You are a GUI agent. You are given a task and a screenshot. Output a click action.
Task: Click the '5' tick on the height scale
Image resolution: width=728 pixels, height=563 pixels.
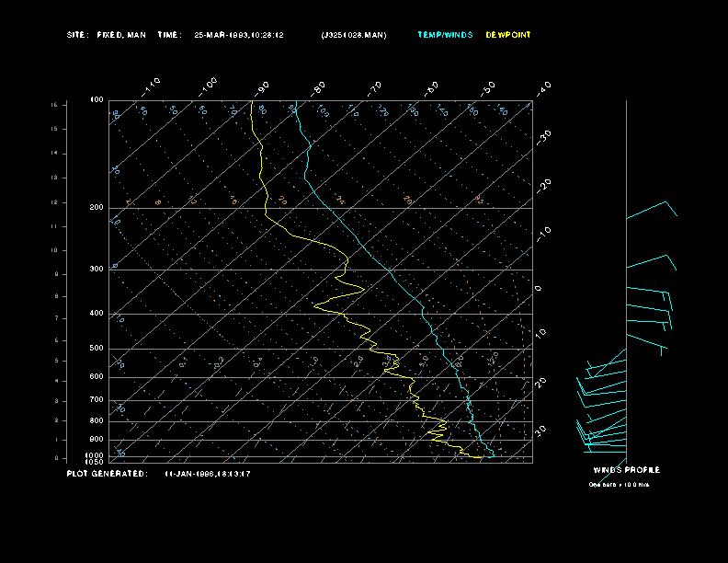pos(56,361)
